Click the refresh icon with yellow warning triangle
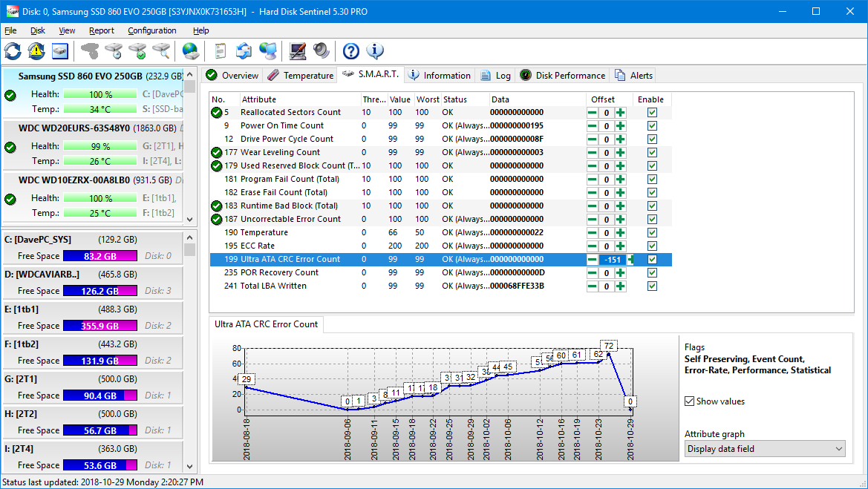The height and width of the screenshot is (489, 868). pos(36,51)
